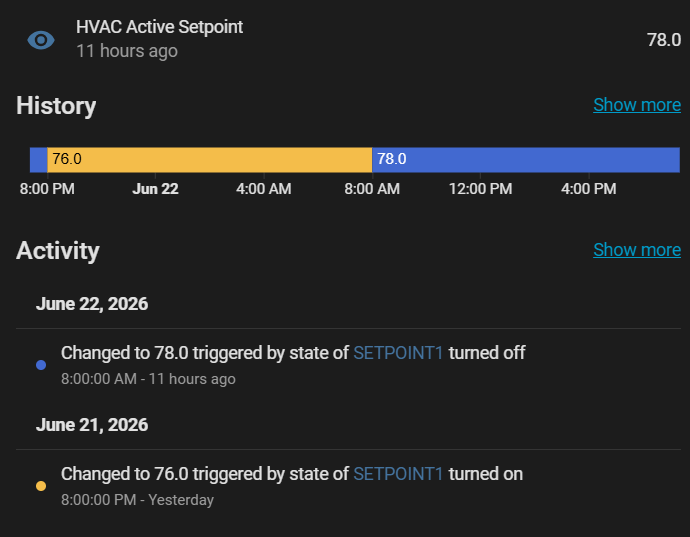Click the History section heading
The image size is (690, 537).
tap(56, 106)
